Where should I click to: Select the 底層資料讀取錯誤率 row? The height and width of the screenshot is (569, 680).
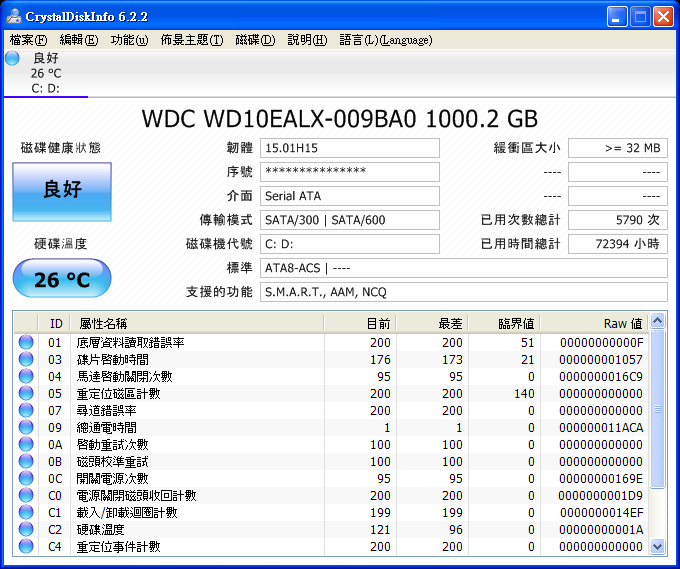[331, 342]
